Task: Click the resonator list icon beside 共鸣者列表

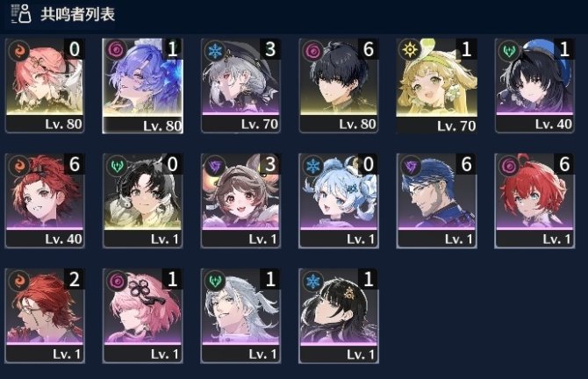Action: click(x=21, y=14)
